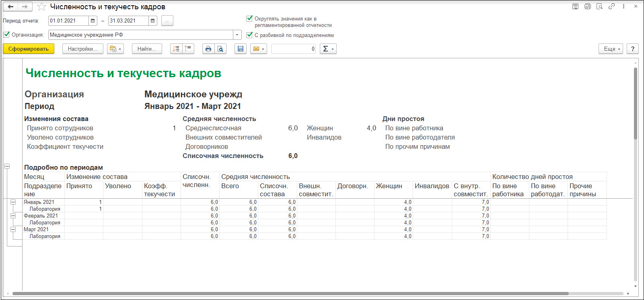Click По вине работодателя label
This screenshot has height=300, width=644.
[x=420, y=137]
